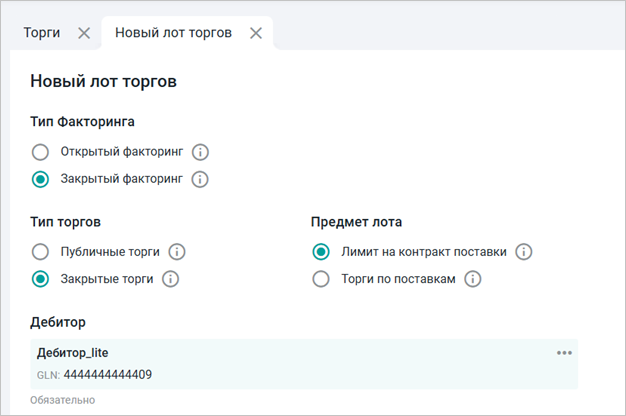Choose Закрытые торги radio option
Screen dimensions: 626x416
click(40, 279)
